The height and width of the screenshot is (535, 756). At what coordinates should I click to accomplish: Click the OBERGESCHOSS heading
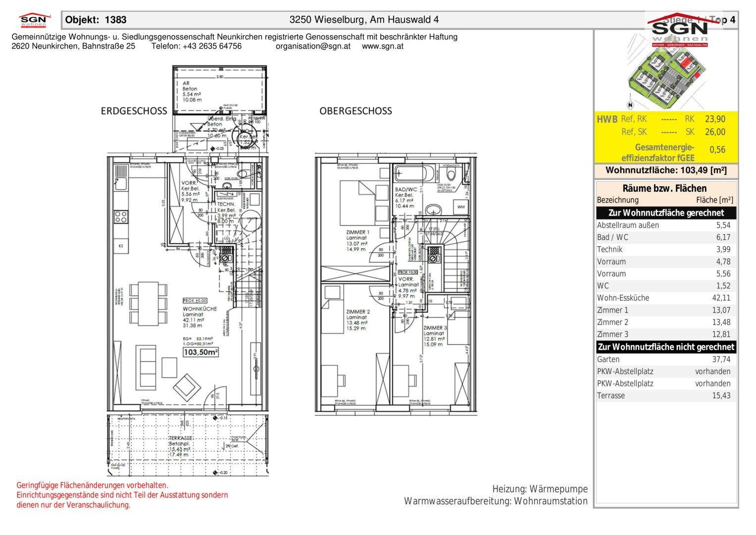(355, 111)
